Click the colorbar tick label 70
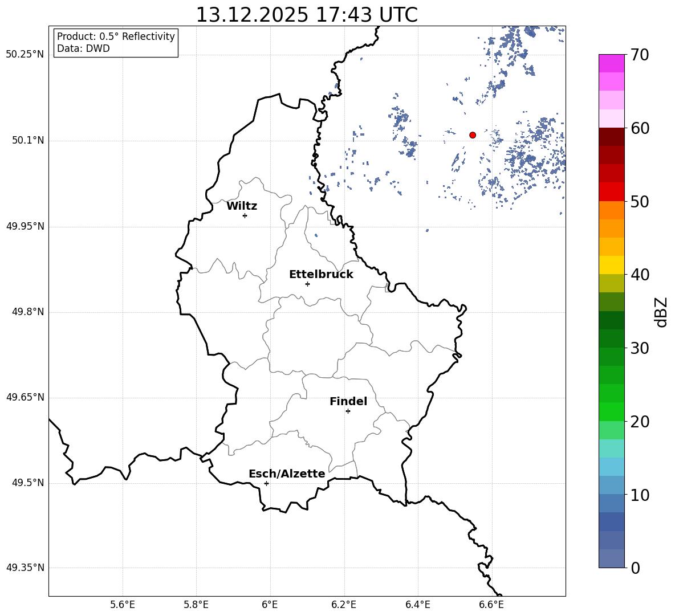 point(640,55)
